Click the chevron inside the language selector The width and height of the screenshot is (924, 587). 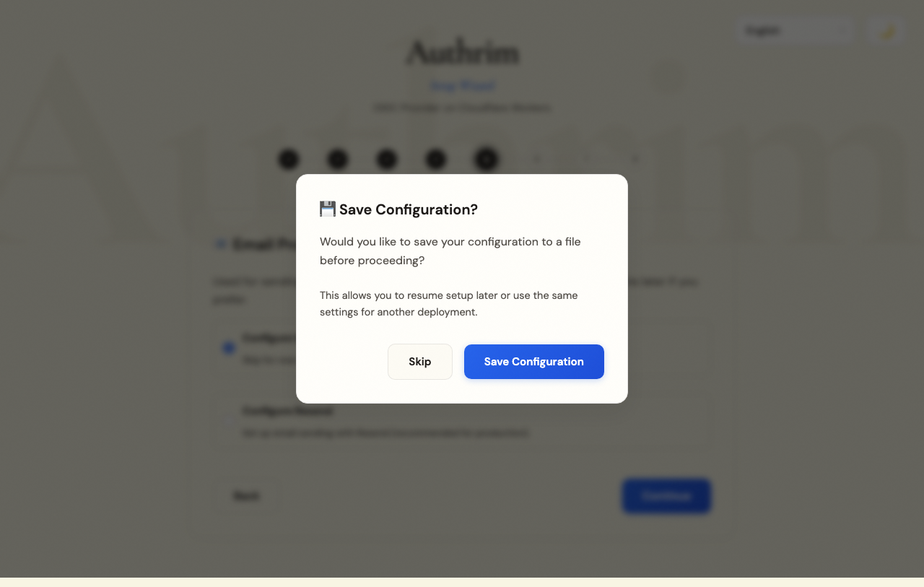tap(842, 30)
